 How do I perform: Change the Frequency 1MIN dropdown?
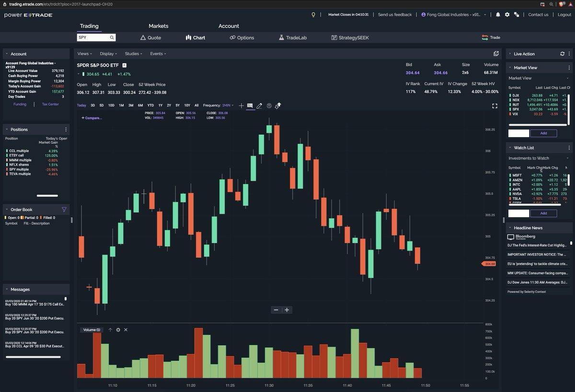pos(228,105)
